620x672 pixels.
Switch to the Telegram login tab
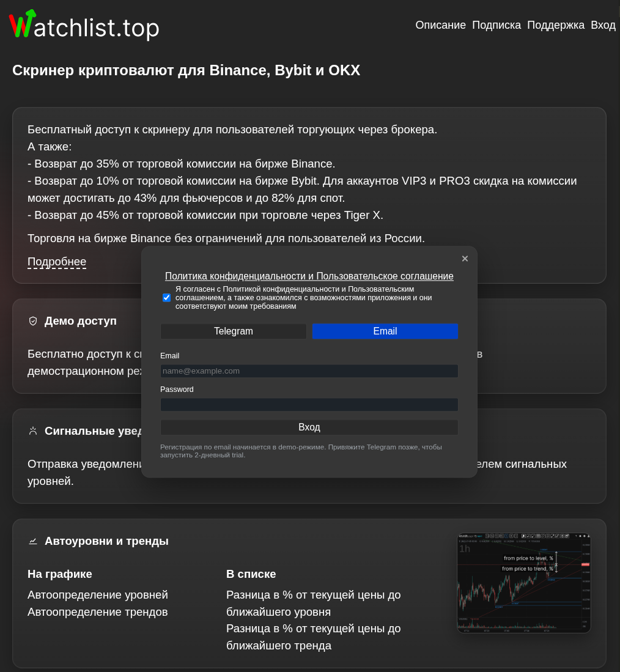pyautogui.click(x=234, y=331)
